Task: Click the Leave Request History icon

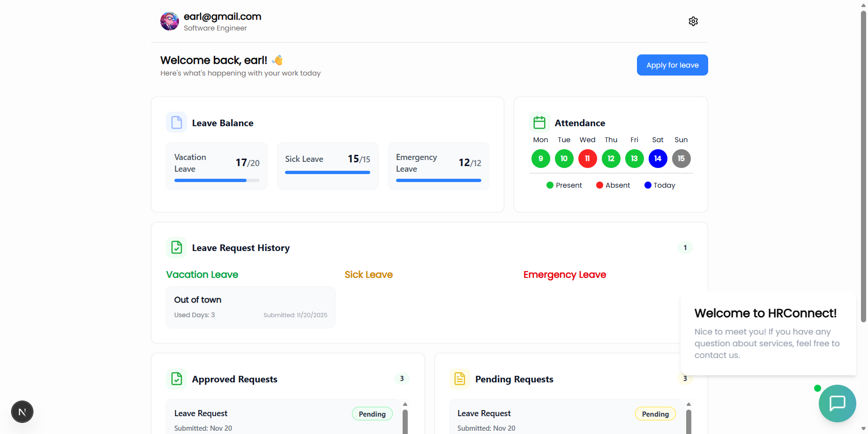Action: pos(177,247)
